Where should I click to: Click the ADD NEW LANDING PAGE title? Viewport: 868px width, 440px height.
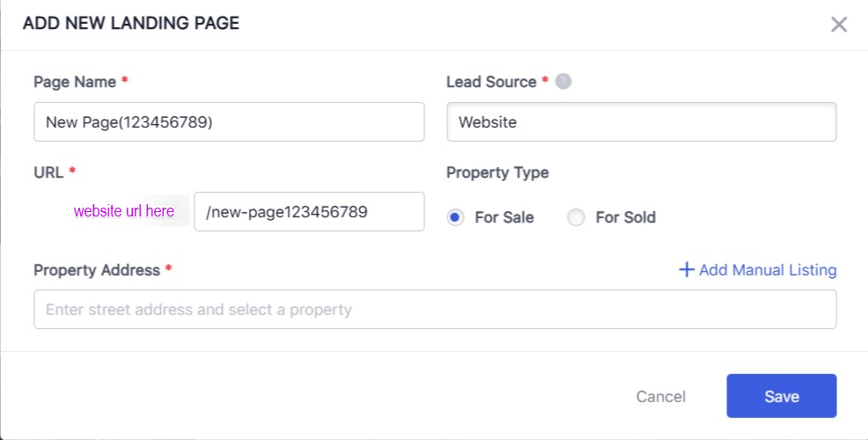pyautogui.click(x=130, y=24)
